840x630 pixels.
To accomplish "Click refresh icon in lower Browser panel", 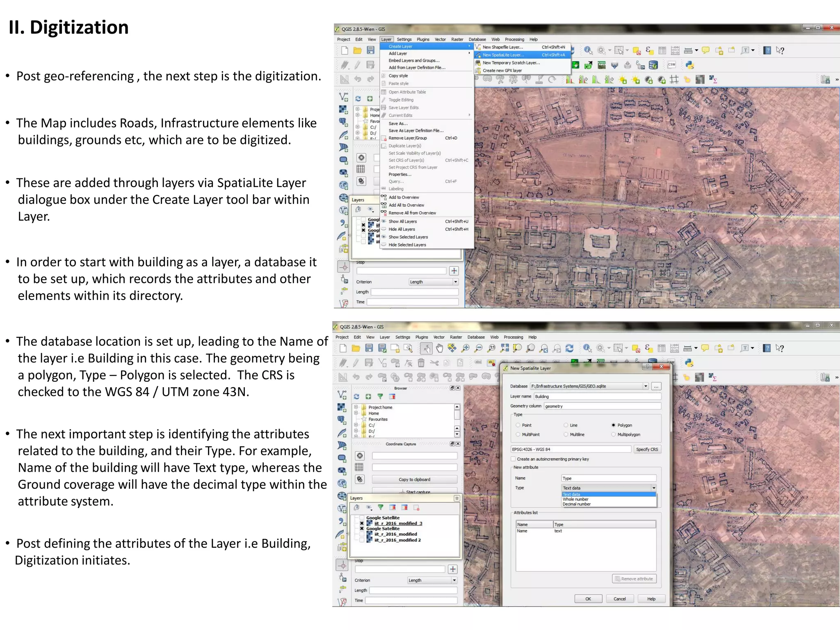I will click(x=356, y=397).
